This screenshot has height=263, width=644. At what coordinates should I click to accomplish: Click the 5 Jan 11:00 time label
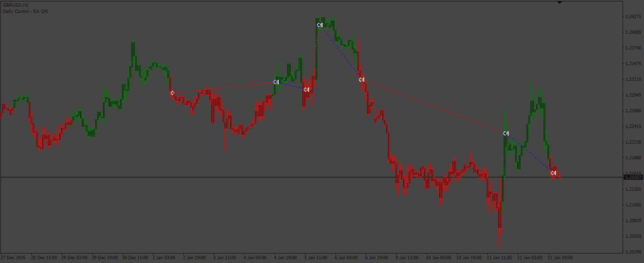pos(316,258)
